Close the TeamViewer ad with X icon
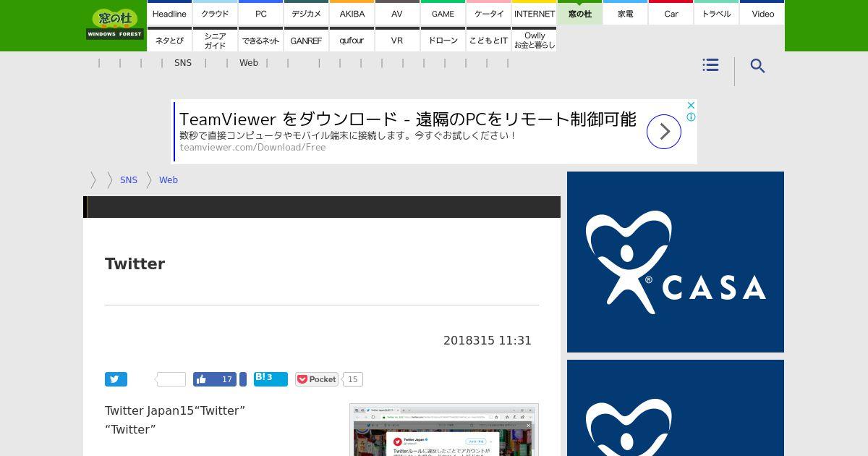The width and height of the screenshot is (868, 456). (x=691, y=105)
